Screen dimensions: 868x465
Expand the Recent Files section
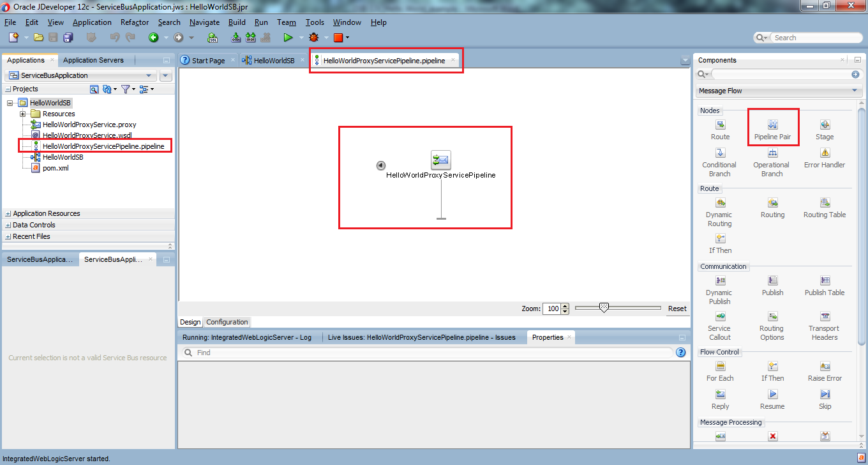click(x=8, y=236)
